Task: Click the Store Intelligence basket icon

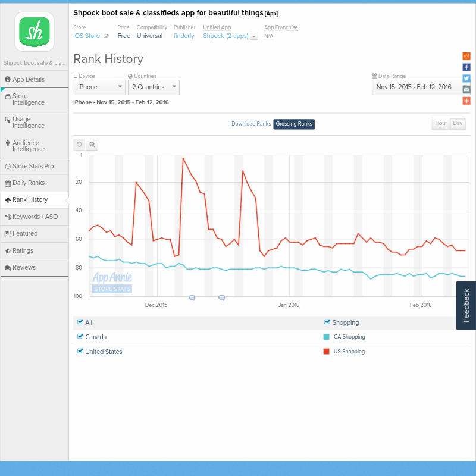Action: 8,96
